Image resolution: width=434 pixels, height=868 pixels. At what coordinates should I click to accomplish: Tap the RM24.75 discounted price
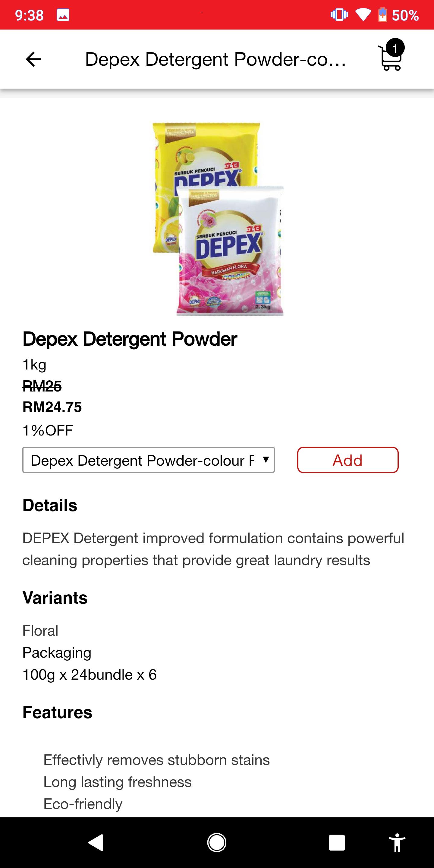point(52,407)
